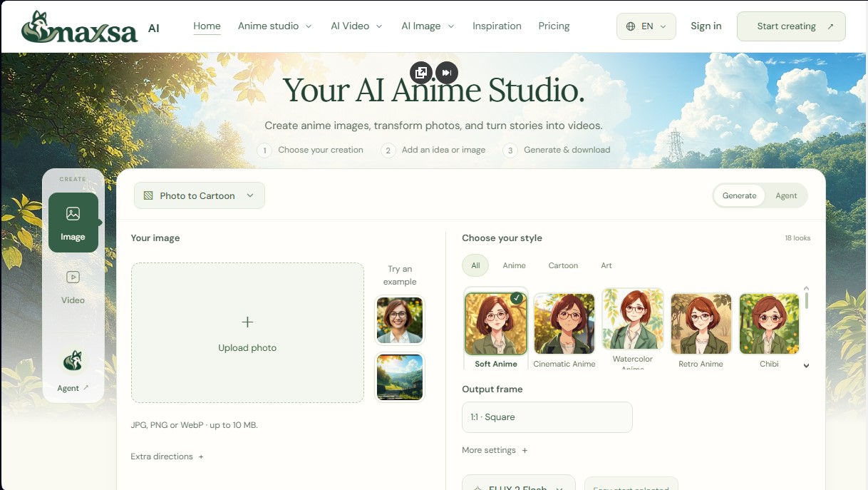Switch to Generate mode toggle
The width and height of the screenshot is (868, 490).
pyautogui.click(x=739, y=195)
